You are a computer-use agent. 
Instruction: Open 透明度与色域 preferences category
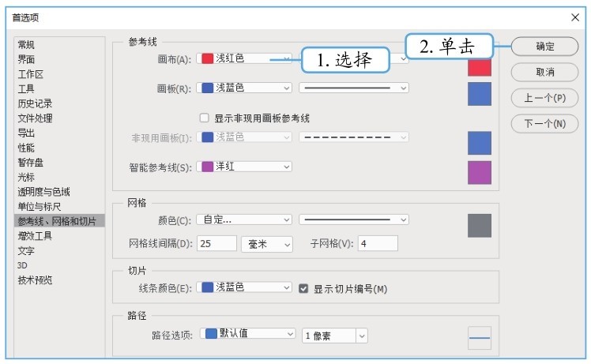coord(43,192)
